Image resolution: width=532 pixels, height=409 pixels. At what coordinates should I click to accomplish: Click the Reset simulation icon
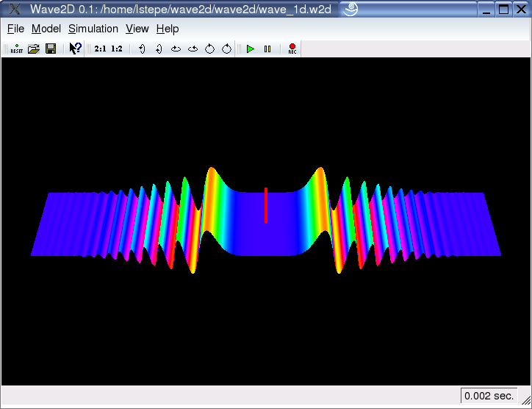click(x=16, y=49)
